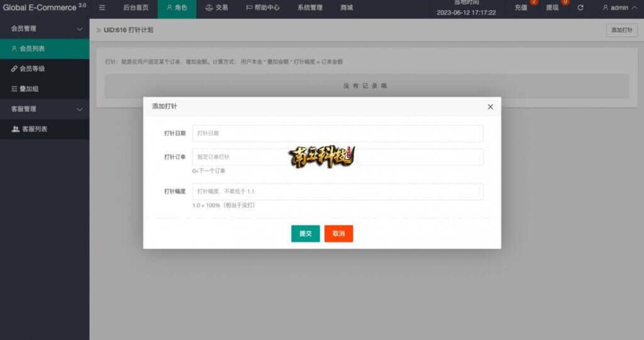
Task: Click the sidebar collapse hamburger icon
Action: click(x=102, y=8)
